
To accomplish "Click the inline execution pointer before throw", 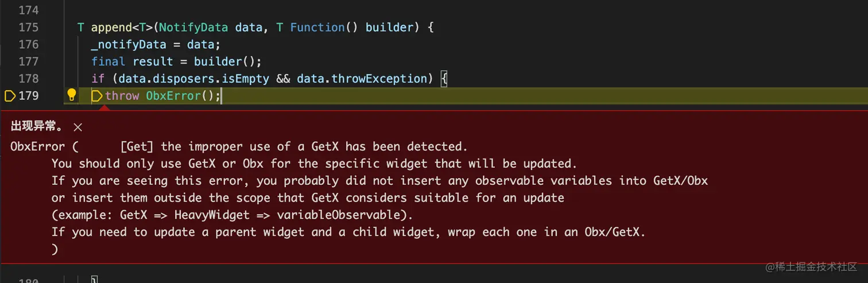I will [x=96, y=96].
